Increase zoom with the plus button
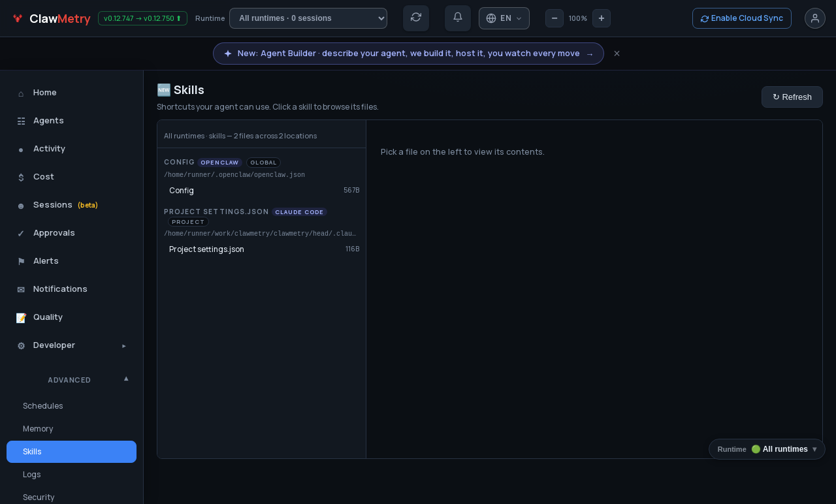Image resolution: width=836 pixels, height=504 pixels. click(602, 18)
